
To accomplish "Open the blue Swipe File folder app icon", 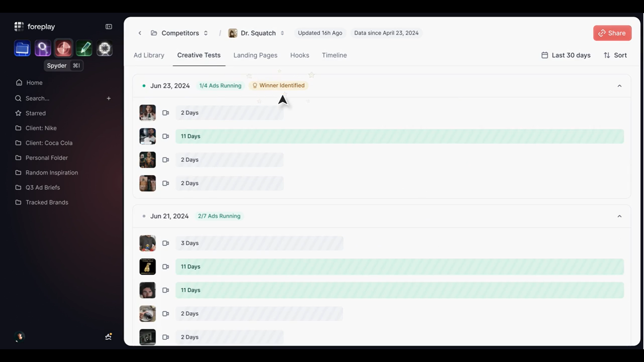I will tap(22, 49).
